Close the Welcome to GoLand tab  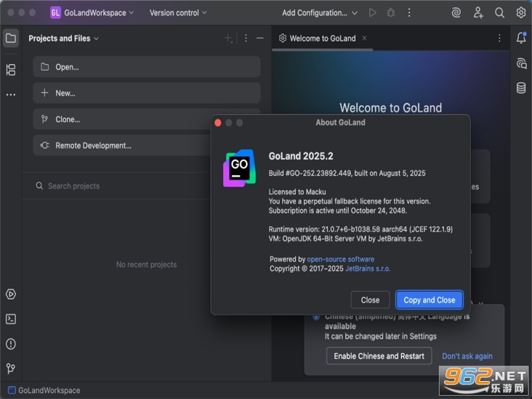(x=364, y=39)
